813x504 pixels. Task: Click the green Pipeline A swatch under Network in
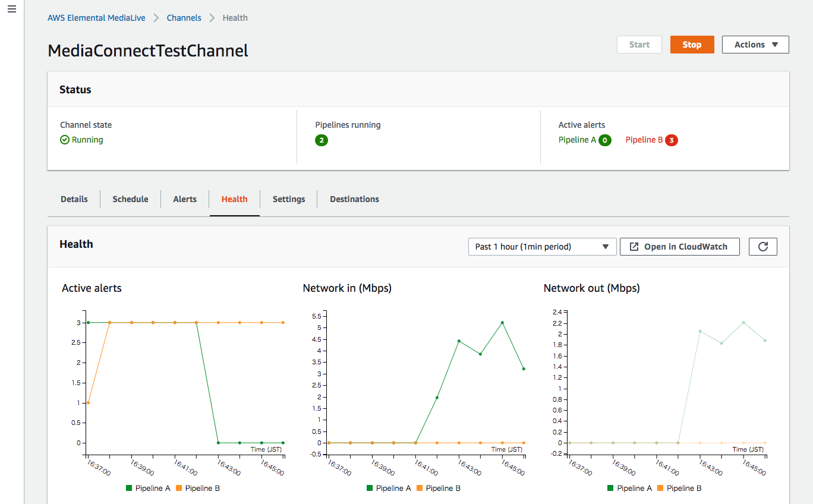(370, 488)
